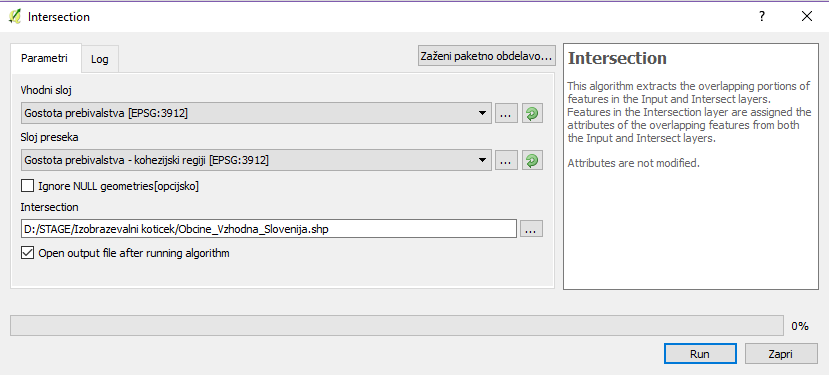This screenshot has height=375, width=829.
Task: Click the Intersection output path field
Action: pyautogui.click(x=269, y=229)
